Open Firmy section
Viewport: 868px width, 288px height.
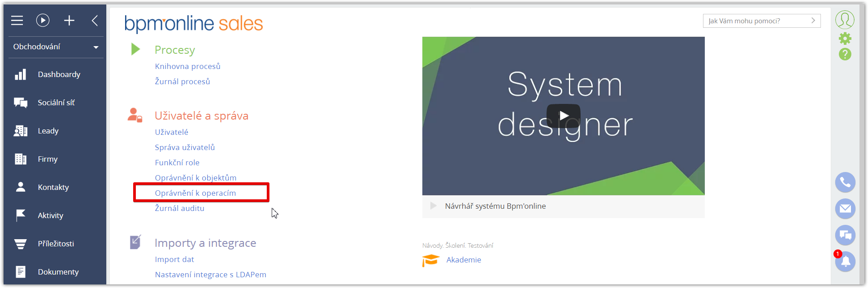click(48, 159)
